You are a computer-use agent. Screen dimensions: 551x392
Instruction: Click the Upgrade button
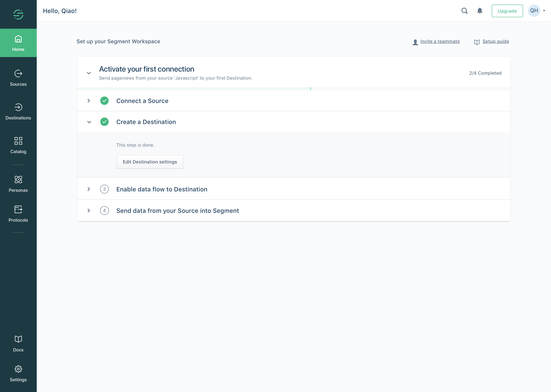[x=507, y=11]
